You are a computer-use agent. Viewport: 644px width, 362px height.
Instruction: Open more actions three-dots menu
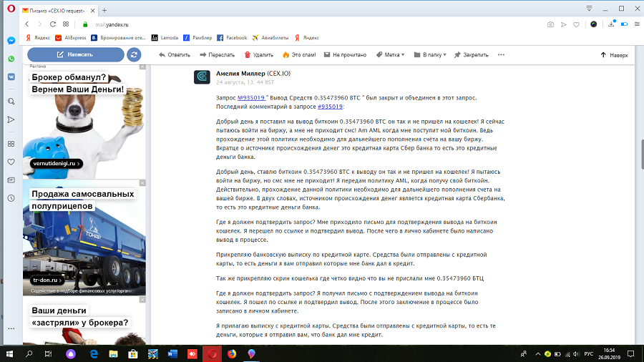coord(501,54)
